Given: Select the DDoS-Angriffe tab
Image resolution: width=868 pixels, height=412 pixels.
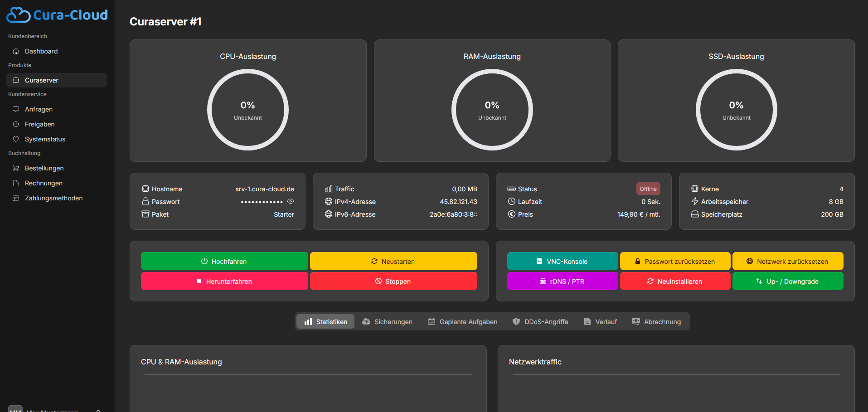Looking at the screenshot, I should [540, 322].
